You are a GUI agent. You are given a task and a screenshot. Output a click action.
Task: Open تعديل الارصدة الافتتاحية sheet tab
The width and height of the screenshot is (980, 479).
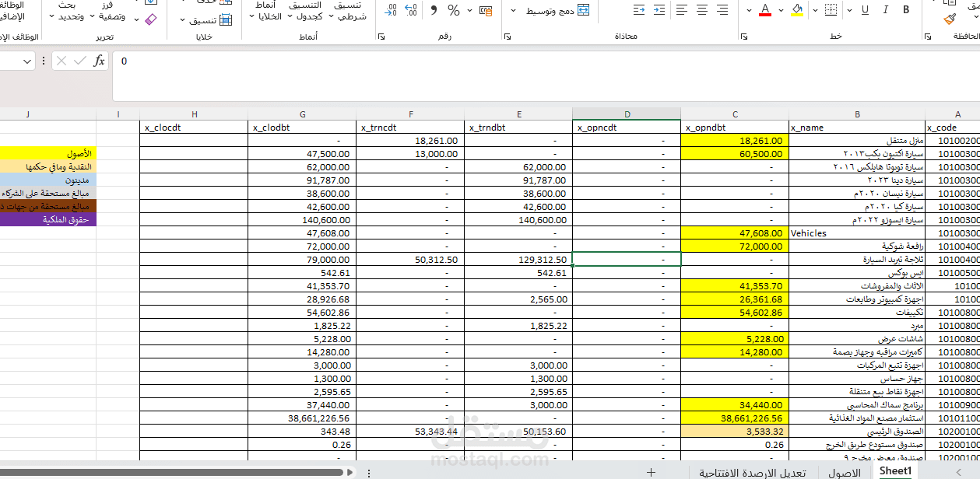(x=752, y=472)
